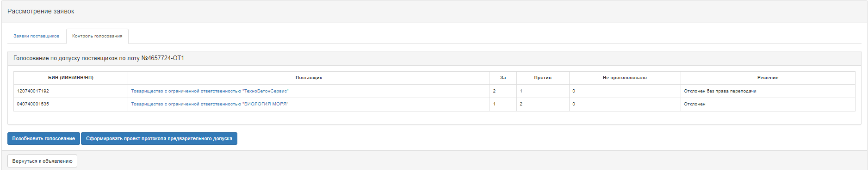This screenshot has height=173, width=868.
Task: Open the БИОЛОГИЯ МОРЯ supplier link
Action: [x=210, y=104]
